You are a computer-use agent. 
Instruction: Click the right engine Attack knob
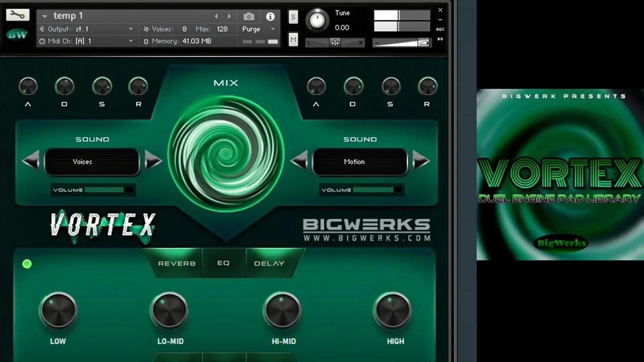click(x=316, y=86)
